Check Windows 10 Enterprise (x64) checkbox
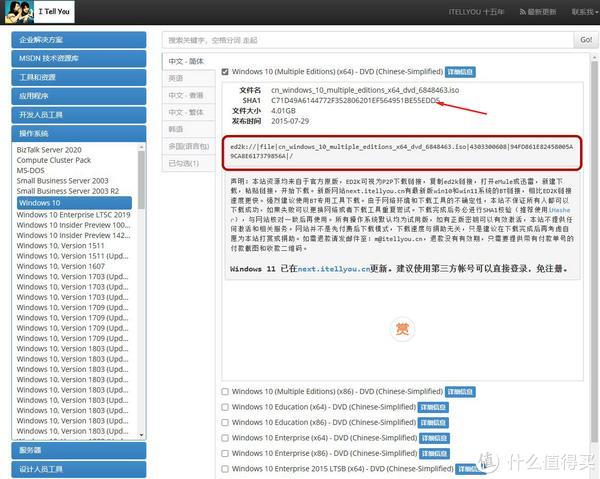The image size is (600, 479). pyautogui.click(x=225, y=437)
